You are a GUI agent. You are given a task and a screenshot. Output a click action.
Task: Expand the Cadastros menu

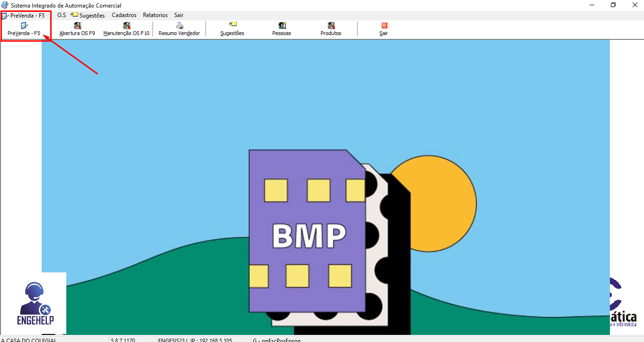point(124,15)
